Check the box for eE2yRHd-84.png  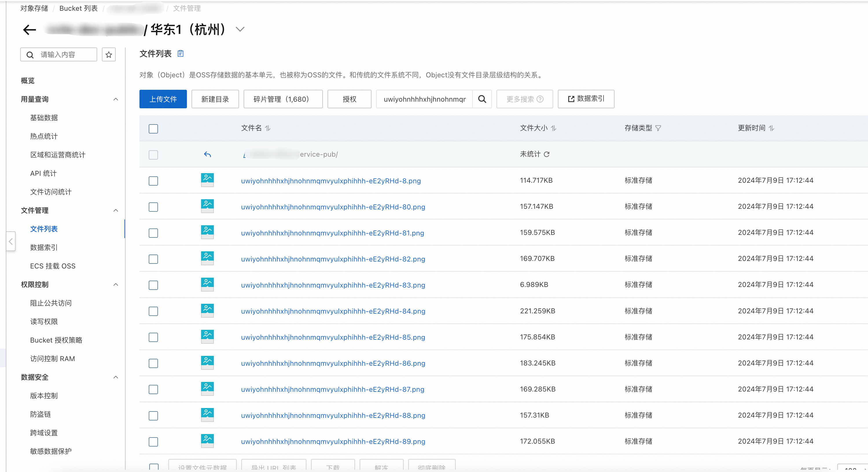[153, 311]
